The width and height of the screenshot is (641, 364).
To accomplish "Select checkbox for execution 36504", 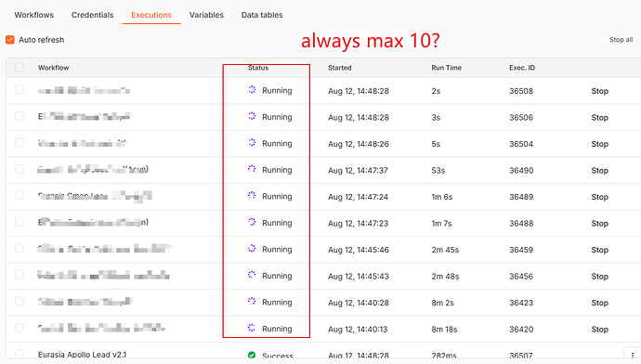I will click(x=20, y=142).
